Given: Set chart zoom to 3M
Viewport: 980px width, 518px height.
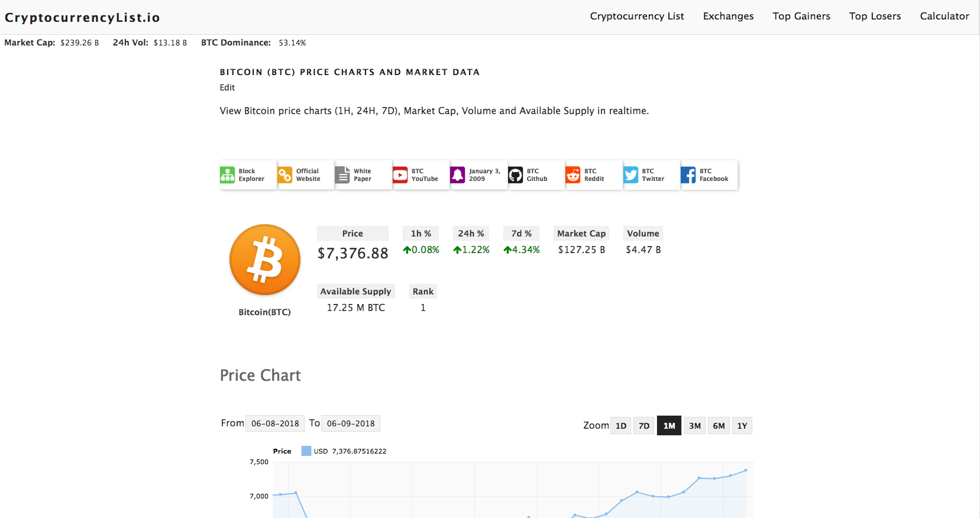Looking at the screenshot, I should [x=695, y=426].
